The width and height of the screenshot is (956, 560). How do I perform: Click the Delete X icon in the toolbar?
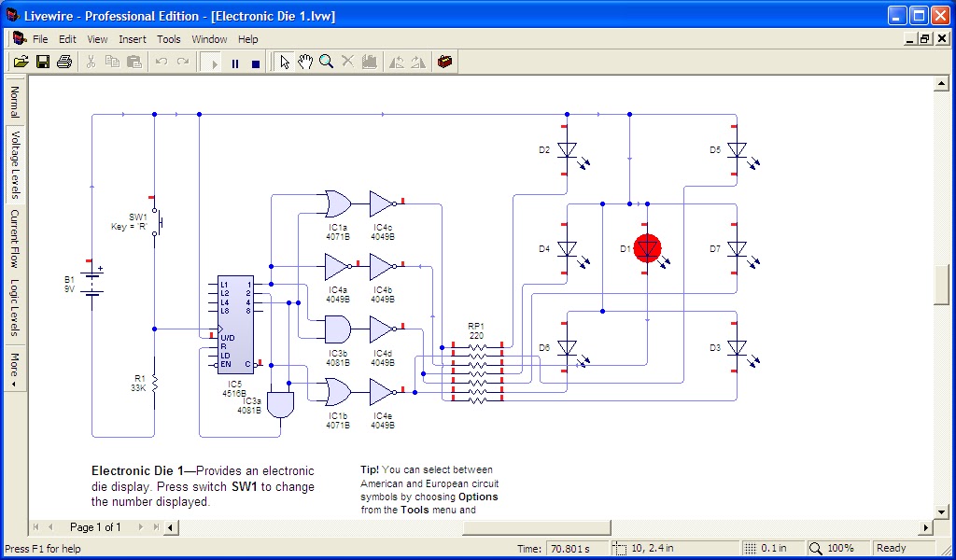347,62
